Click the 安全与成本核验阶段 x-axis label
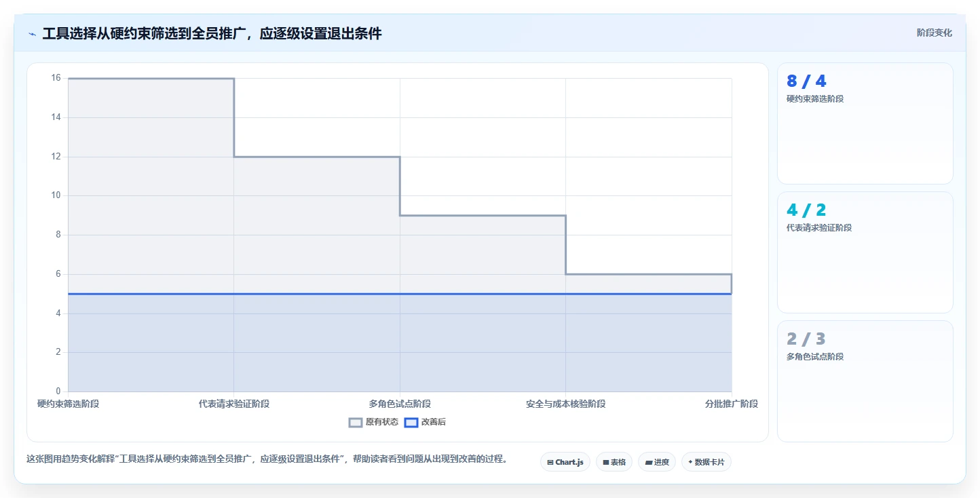This screenshot has height=498, width=980. pyautogui.click(x=566, y=404)
